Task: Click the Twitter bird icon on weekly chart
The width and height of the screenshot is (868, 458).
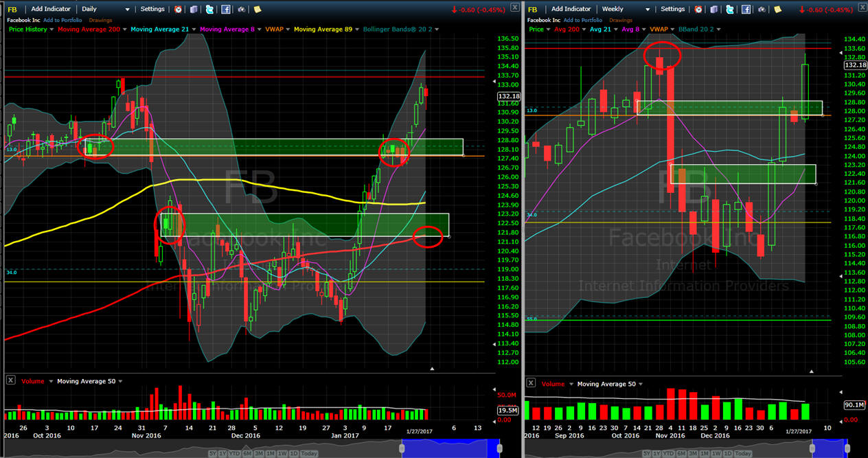Action: 730,10
